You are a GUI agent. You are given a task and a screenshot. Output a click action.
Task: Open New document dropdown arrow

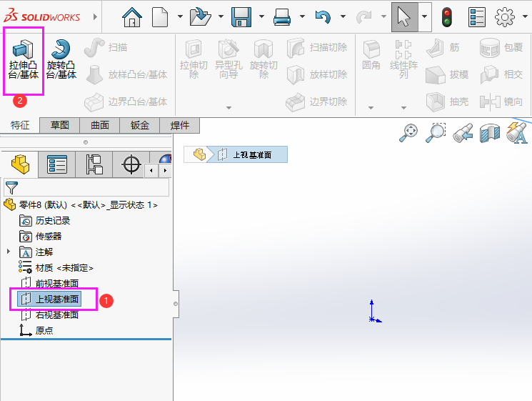[180, 16]
